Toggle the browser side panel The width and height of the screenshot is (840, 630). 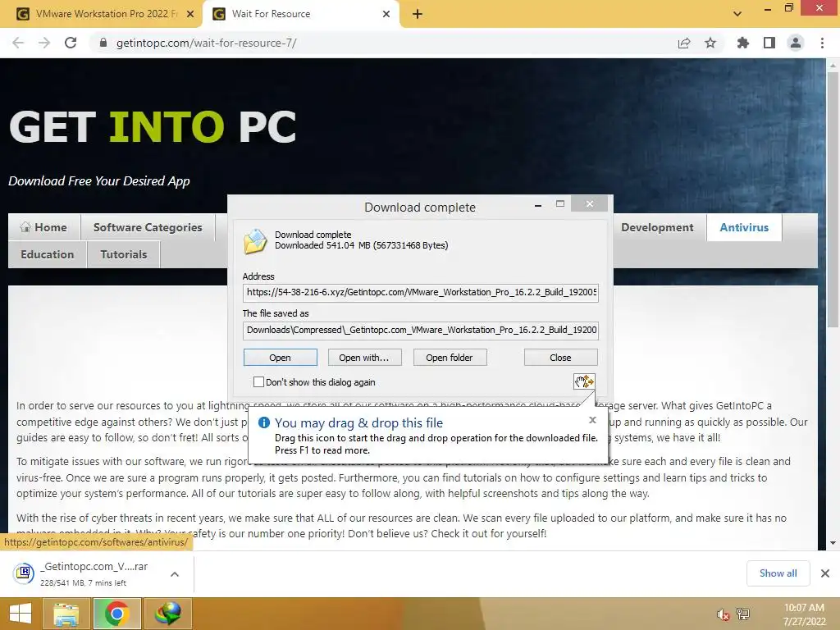pyautogui.click(x=769, y=43)
